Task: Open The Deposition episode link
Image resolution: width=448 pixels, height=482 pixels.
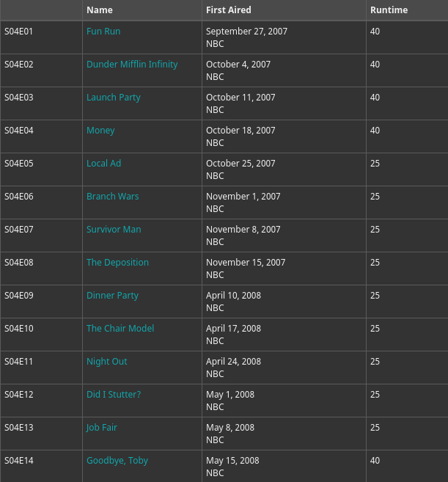Action: coord(117,263)
